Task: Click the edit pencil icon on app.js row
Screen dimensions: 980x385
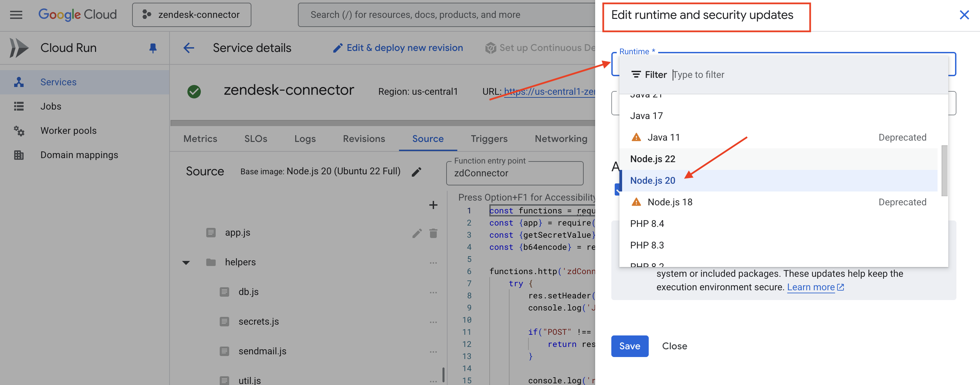Action: tap(417, 233)
